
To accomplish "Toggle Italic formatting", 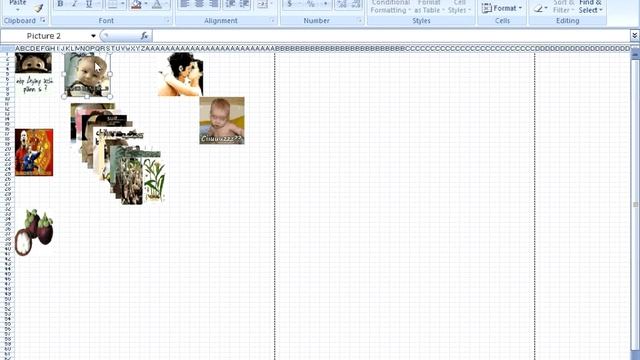I will point(74,4).
